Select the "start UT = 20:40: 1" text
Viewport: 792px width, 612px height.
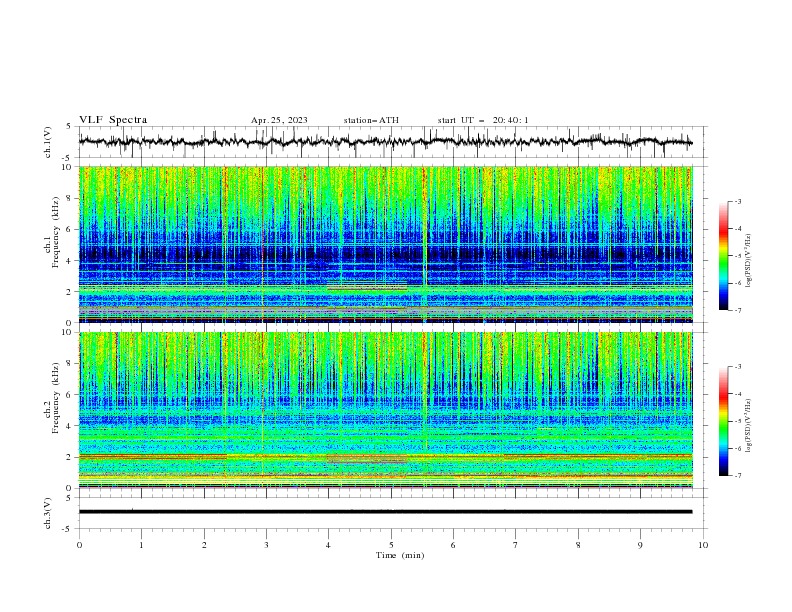pos(483,120)
